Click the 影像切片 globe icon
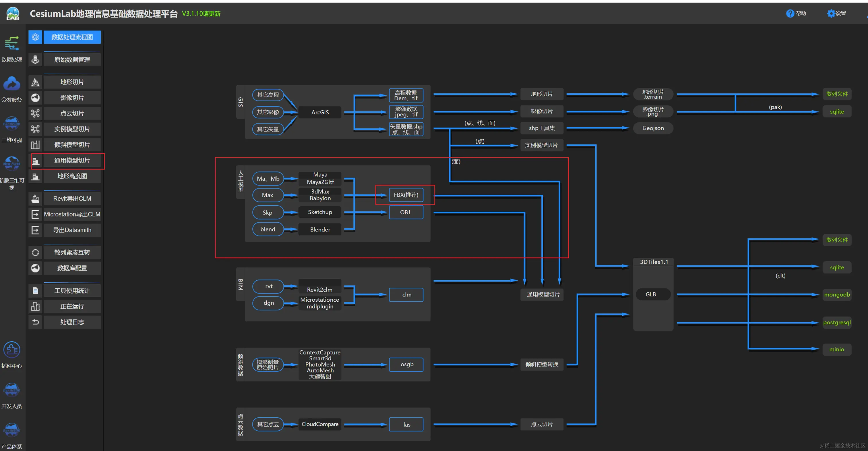 35,98
